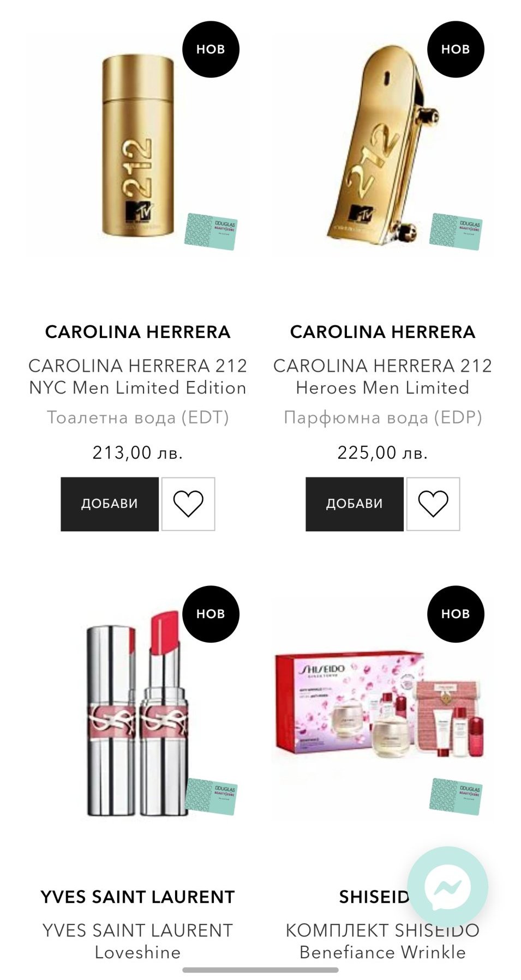Open YVES SAINT LAURENT brand name link
Image resolution: width=521 pixels, height=980 pixels.
pyautogui.click(x=137, y=897)
